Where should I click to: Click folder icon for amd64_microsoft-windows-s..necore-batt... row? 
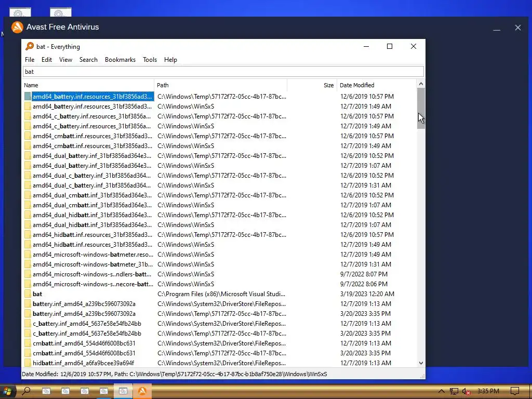(28, 284)
